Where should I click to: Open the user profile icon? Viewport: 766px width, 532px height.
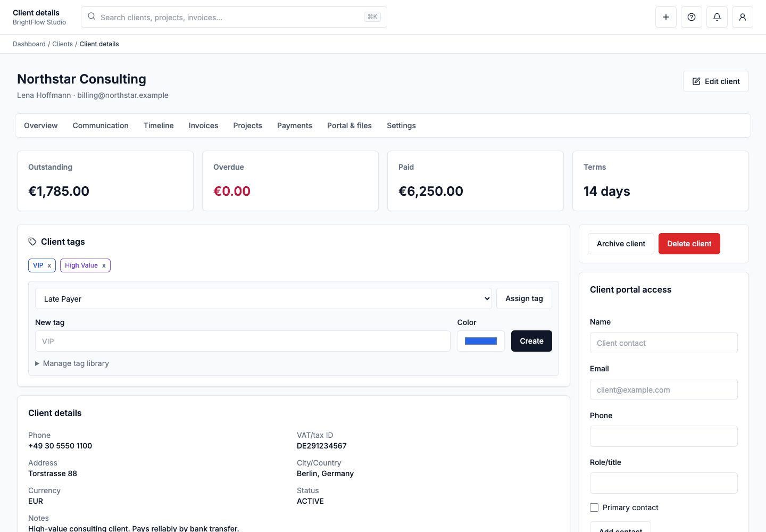[x=743, y=17]
